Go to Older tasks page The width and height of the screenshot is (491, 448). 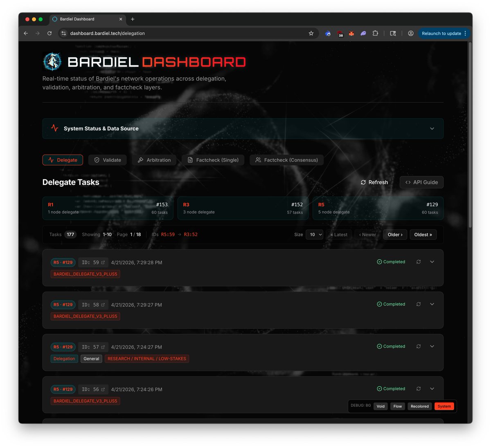click(395, 235)
